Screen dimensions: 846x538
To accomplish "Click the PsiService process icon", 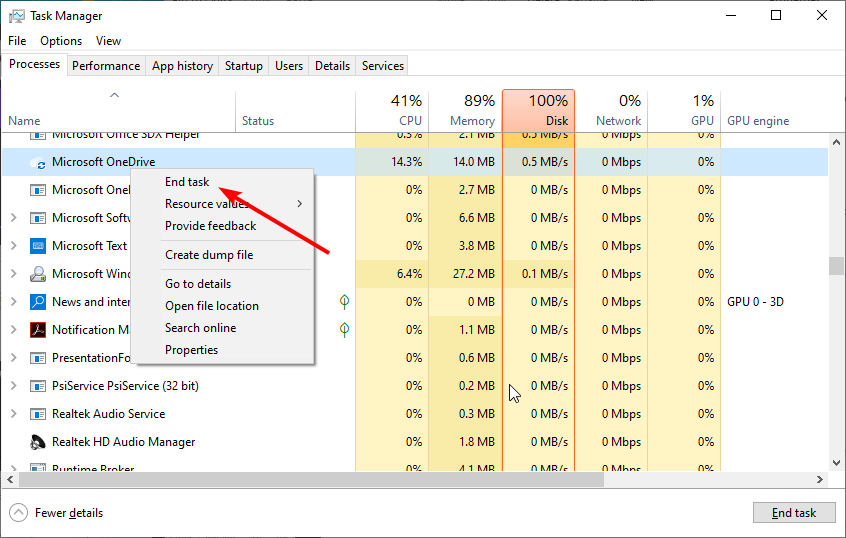I will [x=37, y=386].
